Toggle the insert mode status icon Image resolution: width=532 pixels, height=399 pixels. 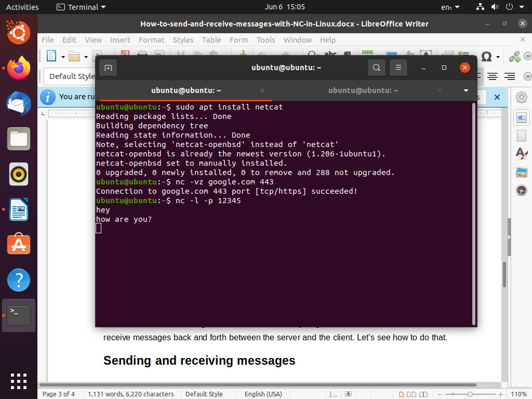[333, 394]
